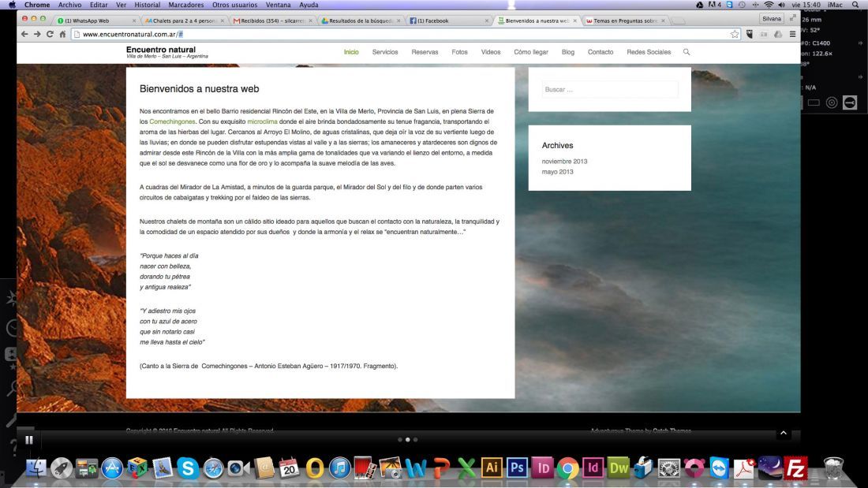Image resolution: width=868 pixels, height=488 pixels.
Task: Open Adobe Acrobat from the dock
Action: (x=744, y=468)
